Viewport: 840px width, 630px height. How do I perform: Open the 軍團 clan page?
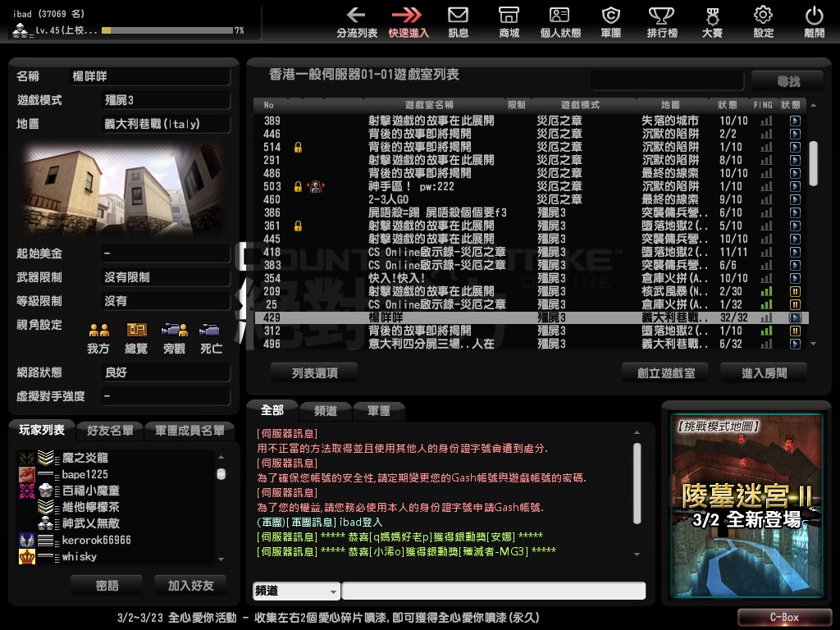(x=610, y=22)
